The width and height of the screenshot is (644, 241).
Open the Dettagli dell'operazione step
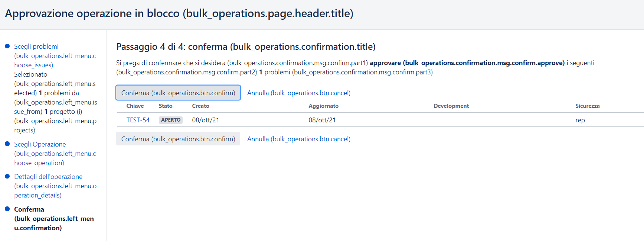coord(48,177)
